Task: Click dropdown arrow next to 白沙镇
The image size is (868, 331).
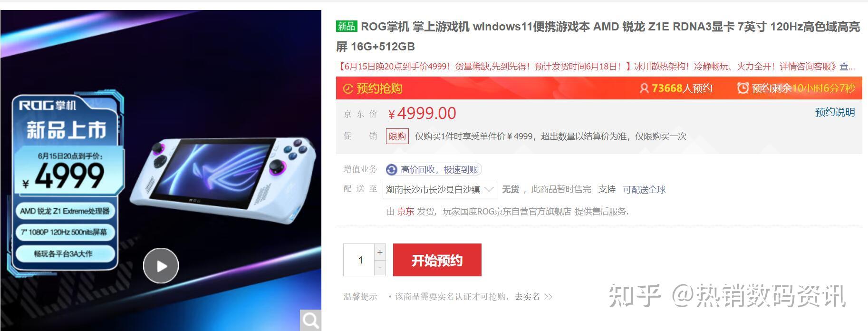Action: point(489,189)
